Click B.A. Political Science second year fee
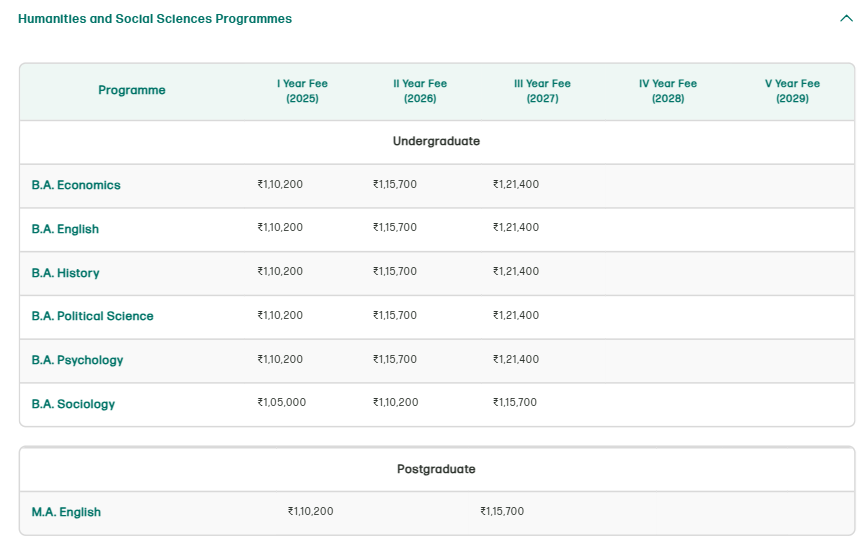The width and height of the screenshot is (868, 546). tap(395, 315)
